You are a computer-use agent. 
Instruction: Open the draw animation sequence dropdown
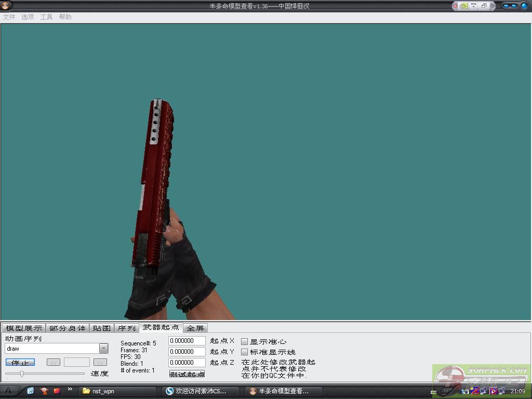pos(103,349)
